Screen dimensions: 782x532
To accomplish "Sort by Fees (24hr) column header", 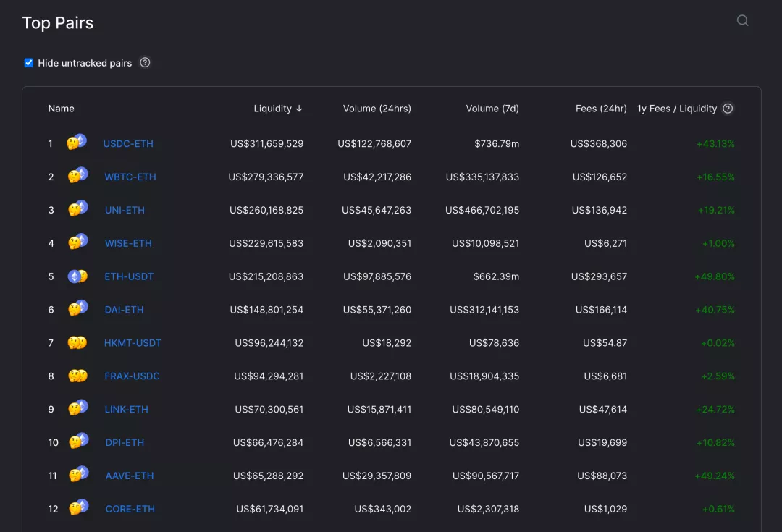I will (x=601, y=109).
